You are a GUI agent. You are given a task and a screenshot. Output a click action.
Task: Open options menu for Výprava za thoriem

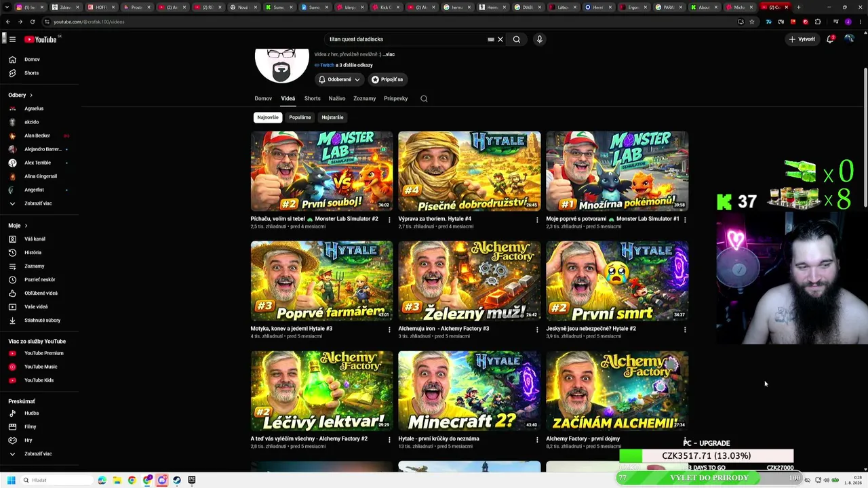537,220
